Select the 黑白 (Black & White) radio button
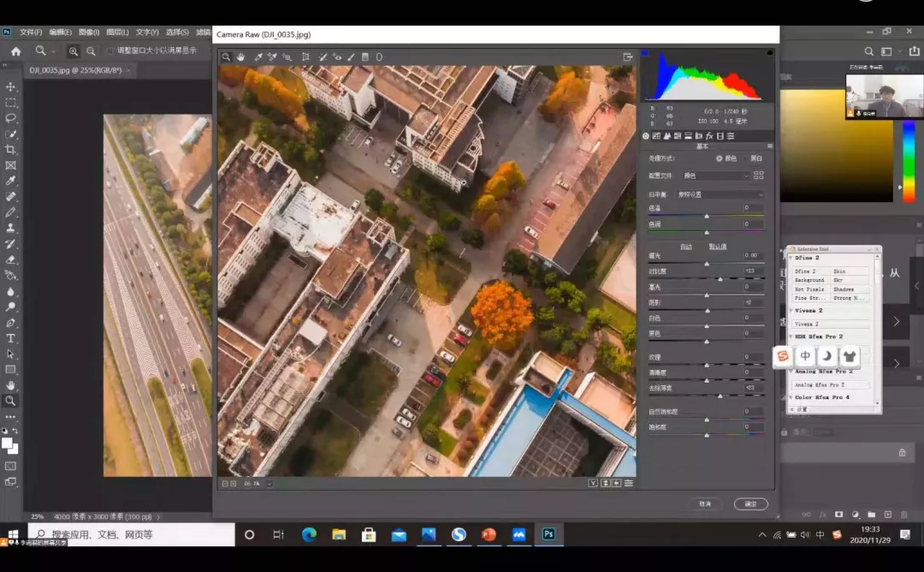This screenshot has width=924, height=572. coord(746,158)
